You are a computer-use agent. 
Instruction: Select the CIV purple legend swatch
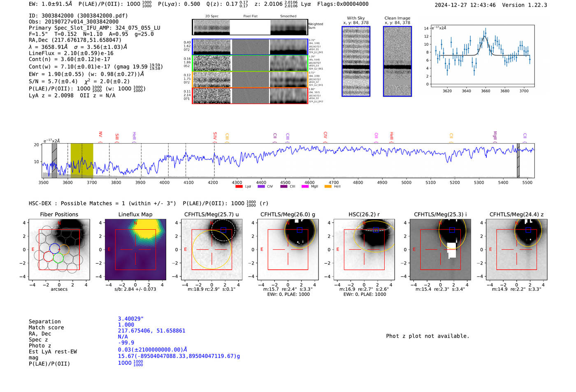pyautogui.click(x=261, y=186)
